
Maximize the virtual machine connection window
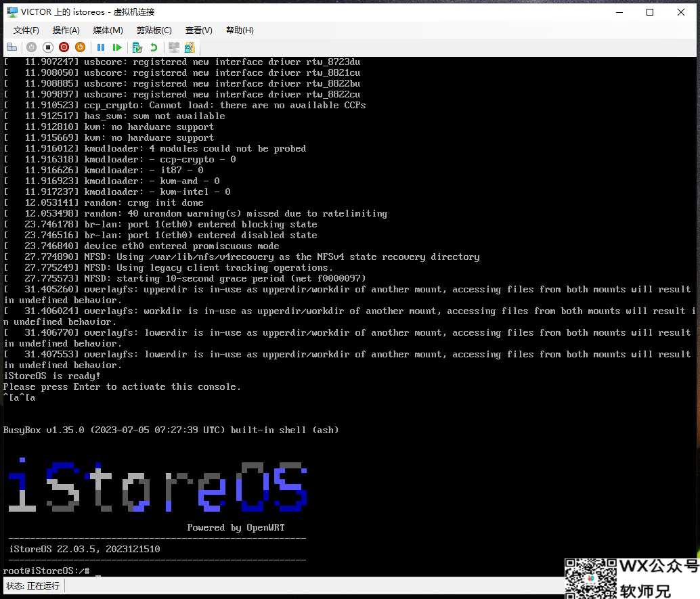coord(650,12)
